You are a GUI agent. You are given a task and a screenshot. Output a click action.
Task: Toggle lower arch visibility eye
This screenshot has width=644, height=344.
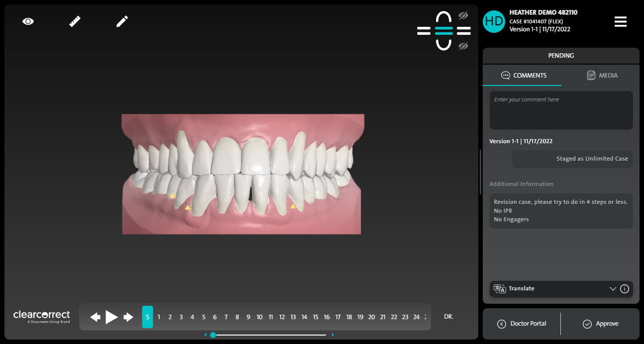tap(463, 46)
